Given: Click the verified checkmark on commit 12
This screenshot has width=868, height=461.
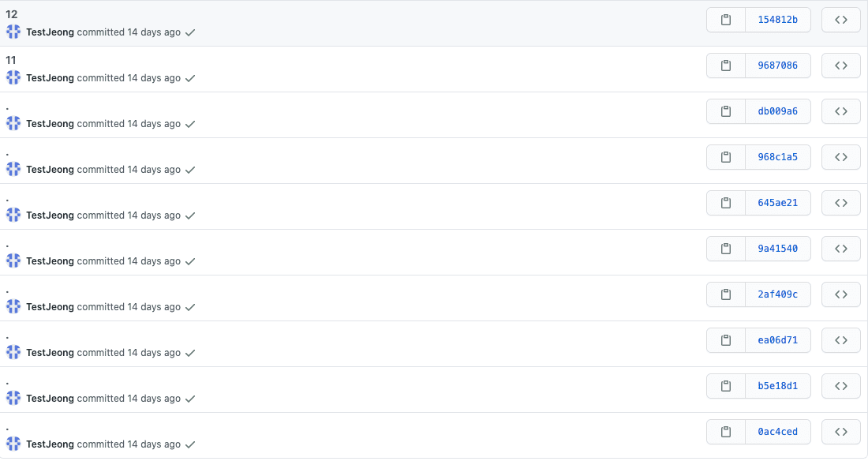Looking at the screenshot, I should (x=189, y=33).
